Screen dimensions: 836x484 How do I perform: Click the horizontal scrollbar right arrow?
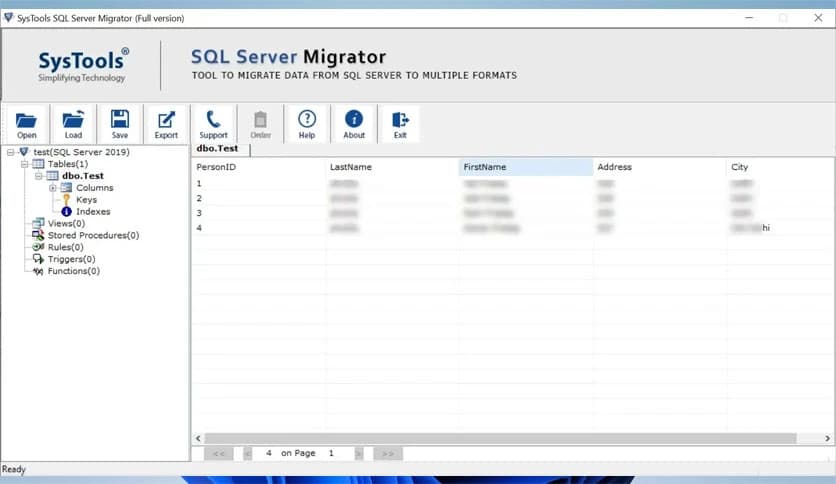[827, 438]
